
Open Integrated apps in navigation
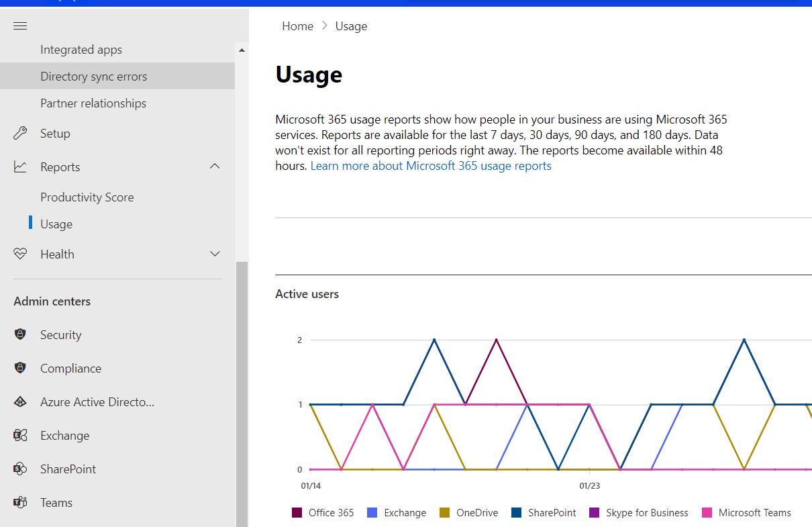point(81,50)
